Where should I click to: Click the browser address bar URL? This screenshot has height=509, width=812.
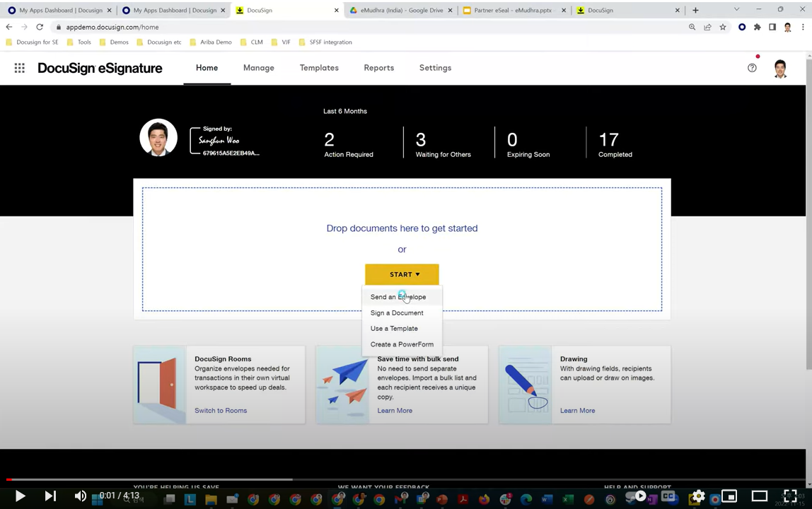(112, 27)
